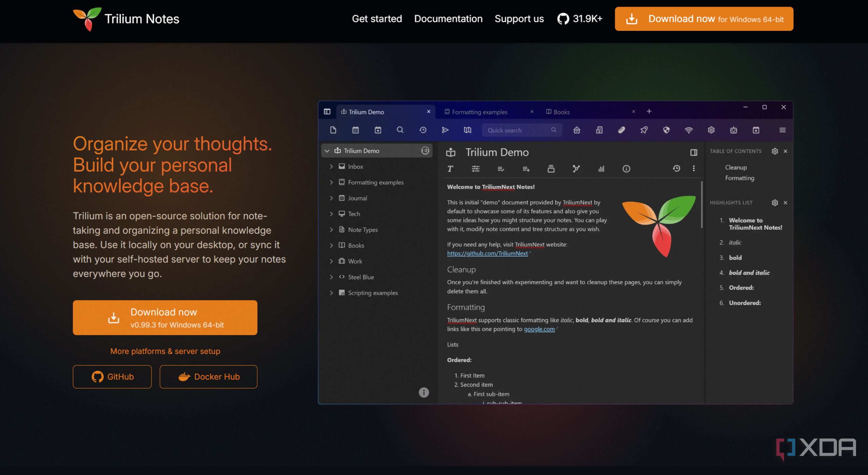The height and width of the screenshot is (475, 868).
Task: Click the bar chart icon in note ribbon
Action: tap(601, 169)
